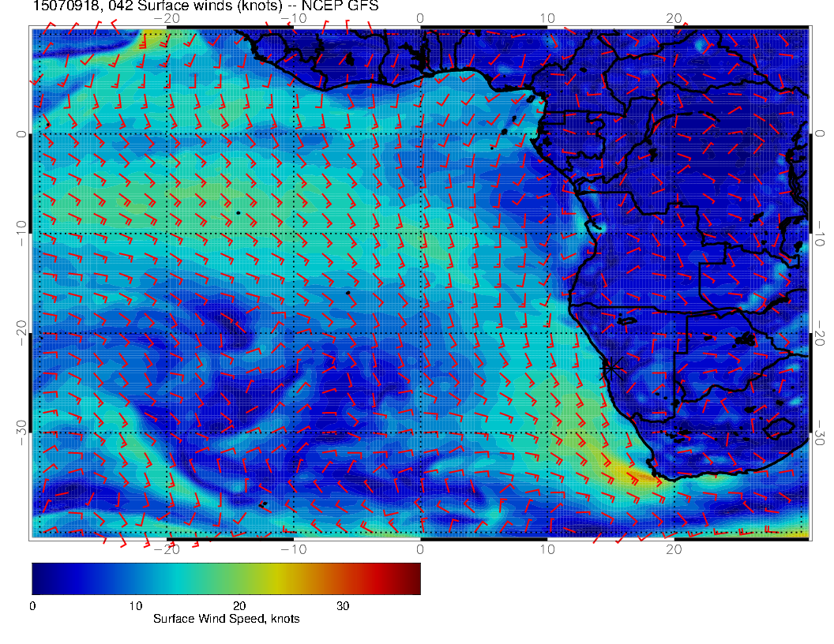Image resolution: width=834 pixels, height=644 pixels.
Task: Click the colorbar tick label "10"
Action: click(136, 606)
